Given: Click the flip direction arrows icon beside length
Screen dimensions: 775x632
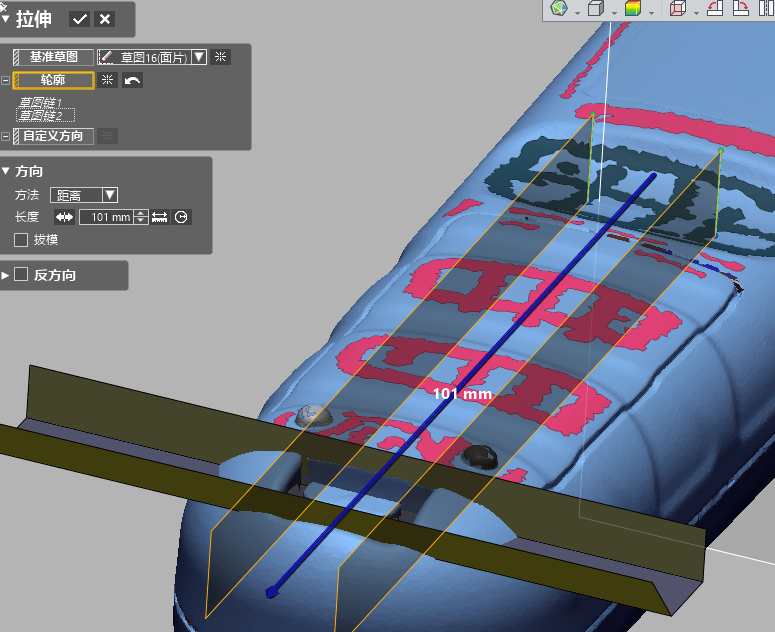Looking at the screenshot, I should pyautogui.click(x=64, y=217).
